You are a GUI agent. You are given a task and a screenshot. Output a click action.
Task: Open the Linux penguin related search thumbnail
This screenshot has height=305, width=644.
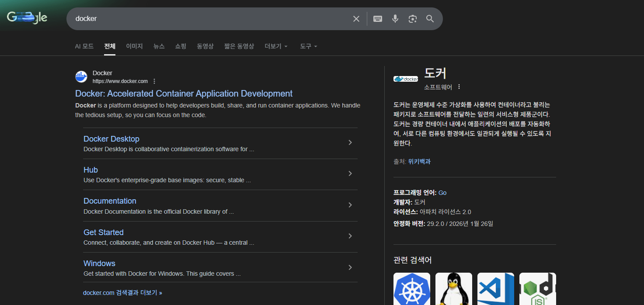point(454,289)
